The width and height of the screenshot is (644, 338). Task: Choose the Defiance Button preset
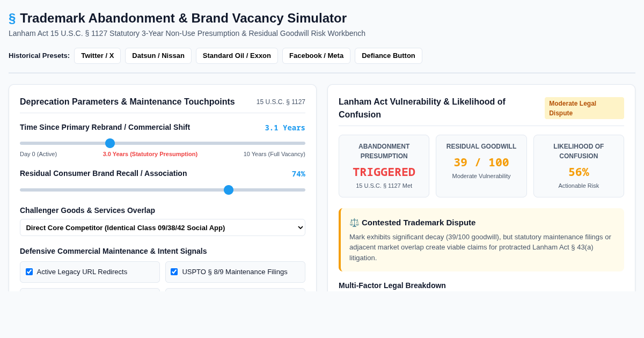click(389, 56)
